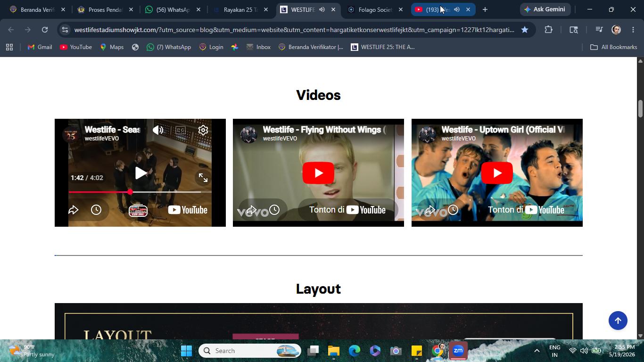Open the Chrome three-dot menu
Viewport: 644px width, 362px height.
pos(633,30)
